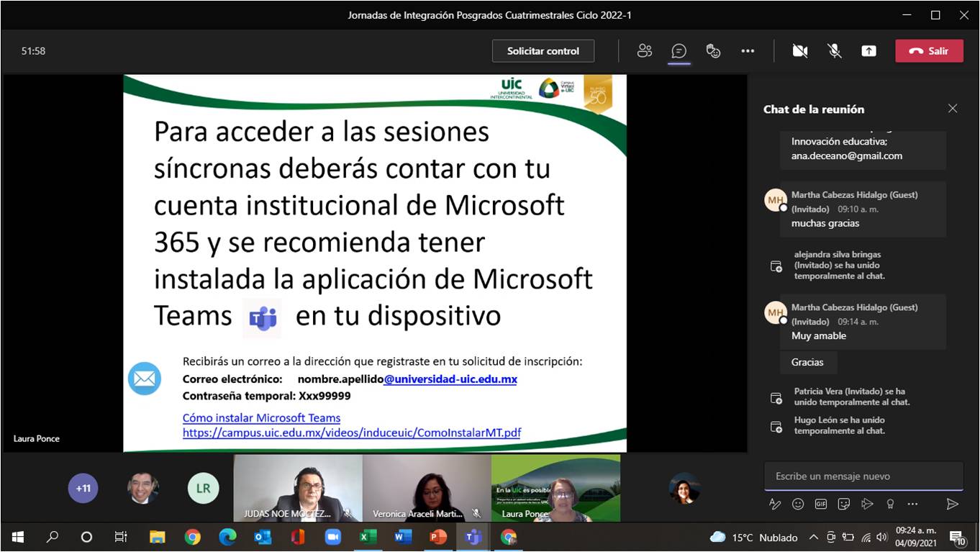
Task: Click 'Hugo León se ha unido' notice
Action: coord(839,425)
